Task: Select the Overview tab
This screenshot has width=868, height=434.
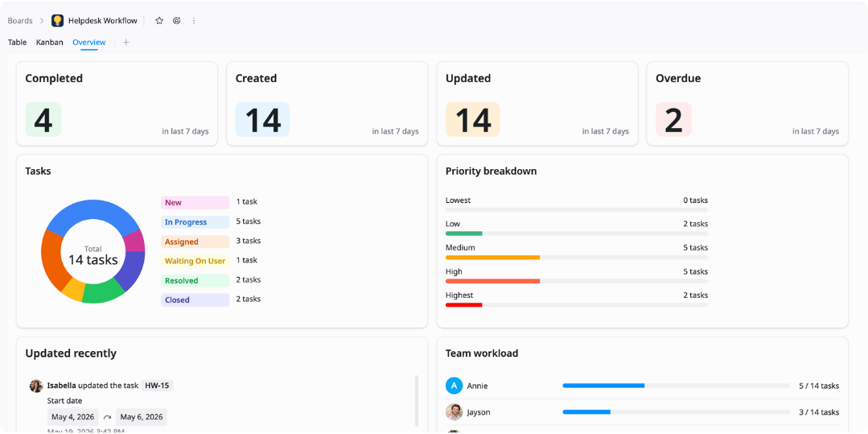Action: (x=89, y=42)
